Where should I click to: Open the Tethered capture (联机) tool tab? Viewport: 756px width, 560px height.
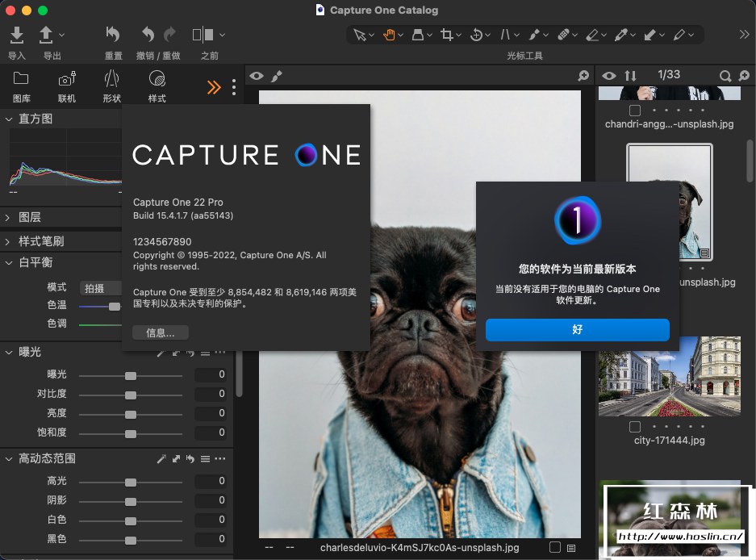[67, 79]
